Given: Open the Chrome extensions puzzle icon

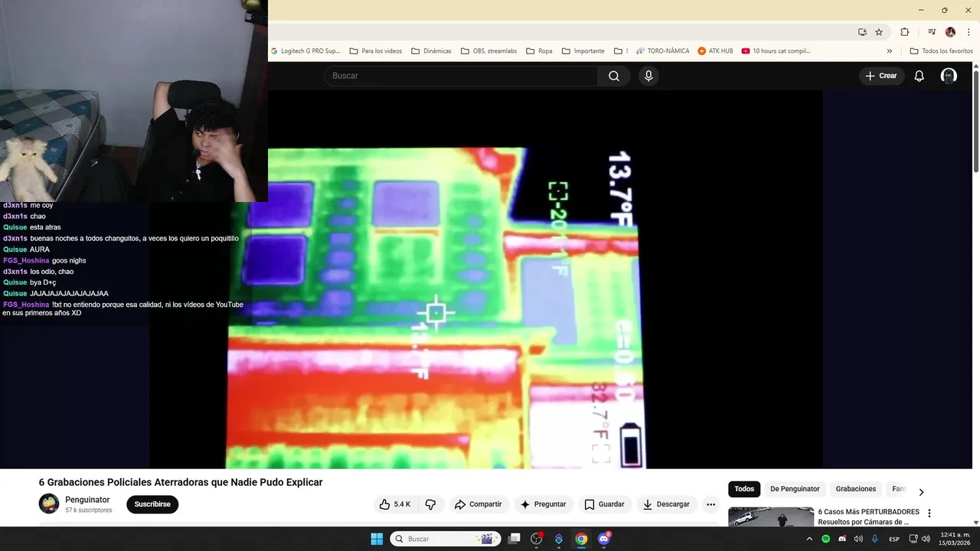Looking at the screenshot, I should (x=905, y=32).
